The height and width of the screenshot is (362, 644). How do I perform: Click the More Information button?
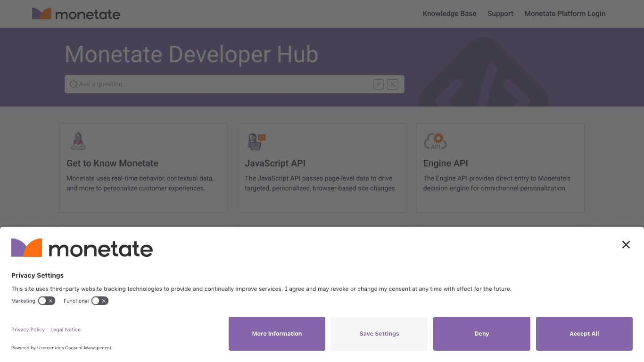(x=277, y=333)
